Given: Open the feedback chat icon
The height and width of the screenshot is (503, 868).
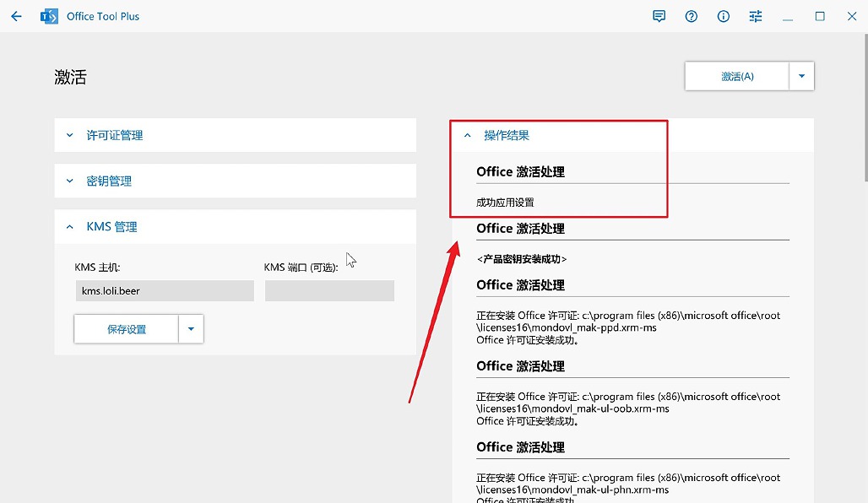Looking at the screenshot, I should click(x=659, y=17).
